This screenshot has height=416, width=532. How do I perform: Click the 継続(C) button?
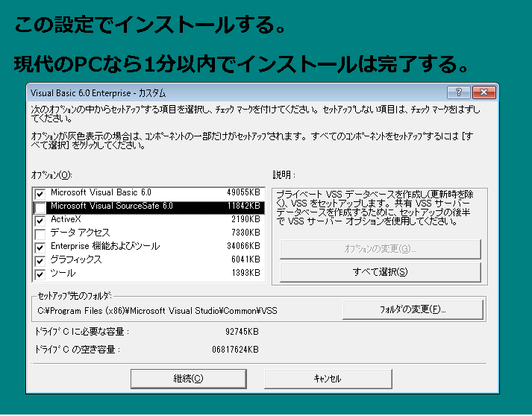click(x=188, y=379)
